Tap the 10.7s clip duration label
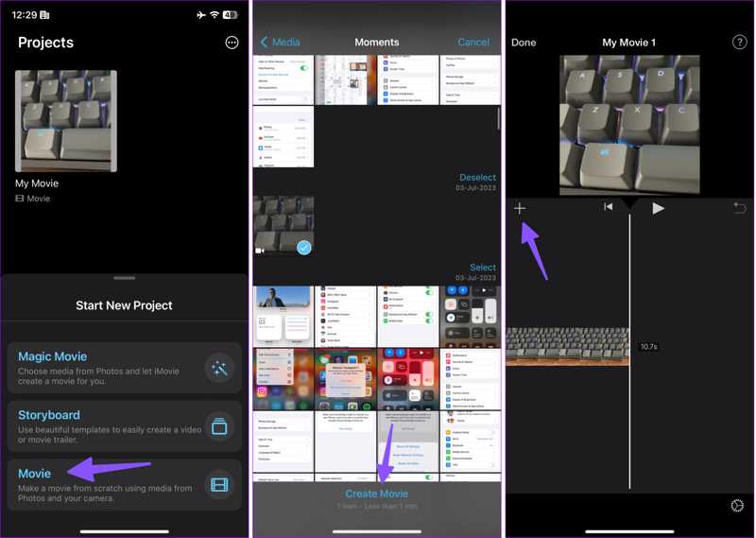The width and height of the screenshot is (756, 538). (x=648, y=346)
